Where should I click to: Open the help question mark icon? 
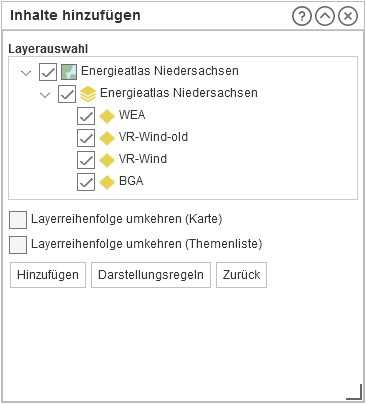click(302, 16)
